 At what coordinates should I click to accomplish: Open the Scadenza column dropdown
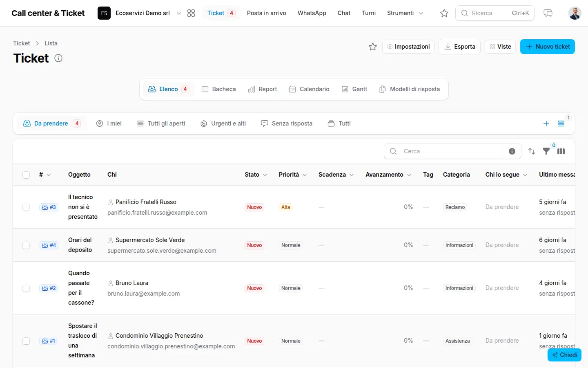tap(352, 175)
